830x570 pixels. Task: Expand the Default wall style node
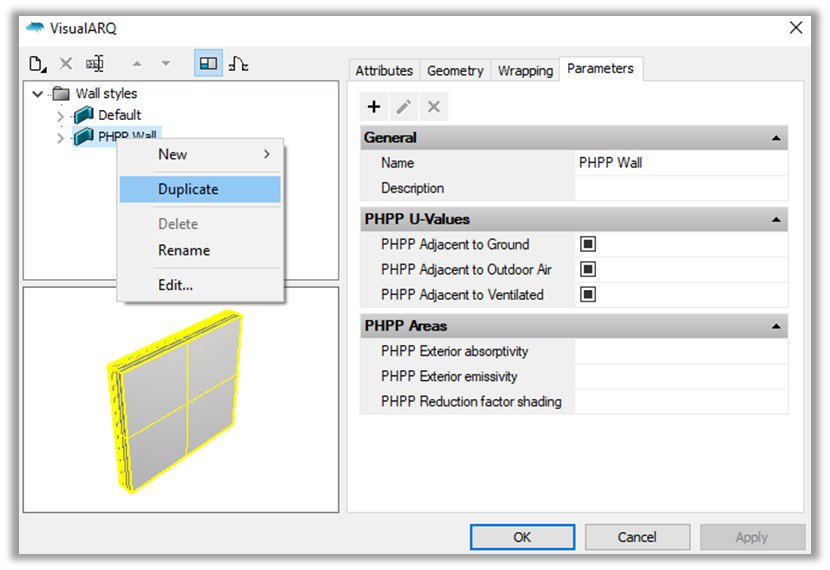click(60, 116)
